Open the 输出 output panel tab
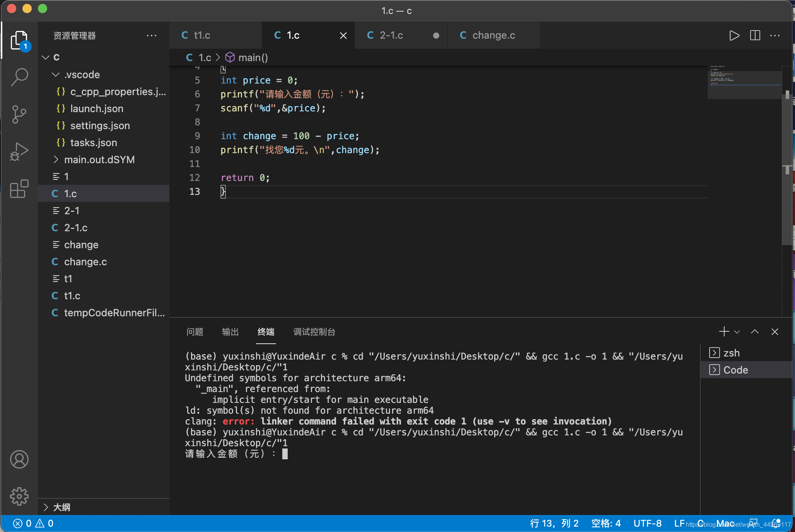 pos(230,332)
